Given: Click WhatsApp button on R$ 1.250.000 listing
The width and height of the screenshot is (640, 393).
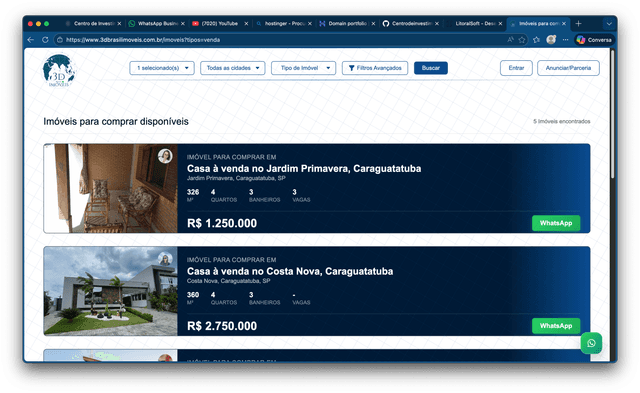Looking at the screenshot, I should [x=556, y=223].
